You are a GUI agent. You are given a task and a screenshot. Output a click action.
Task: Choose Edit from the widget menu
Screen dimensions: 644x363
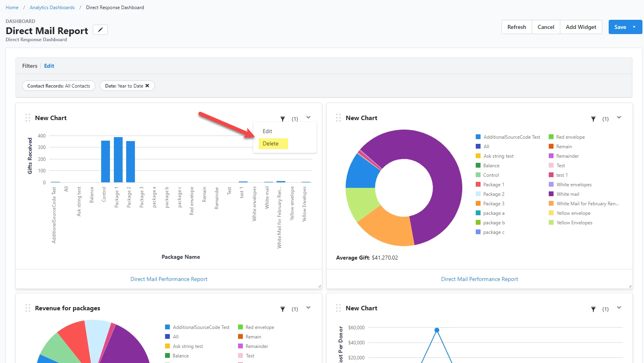coord(267,131)
